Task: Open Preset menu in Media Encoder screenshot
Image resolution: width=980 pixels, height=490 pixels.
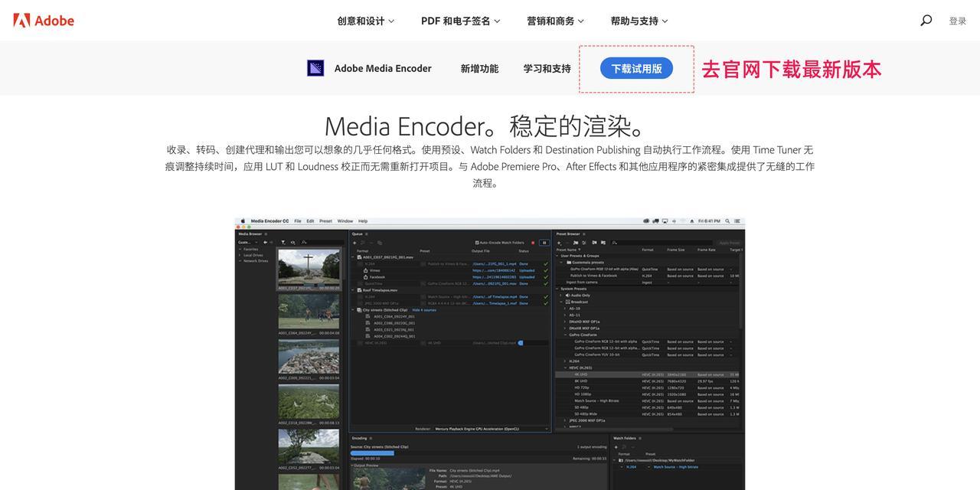Action: pyautogui.click(x=325, y=221)
